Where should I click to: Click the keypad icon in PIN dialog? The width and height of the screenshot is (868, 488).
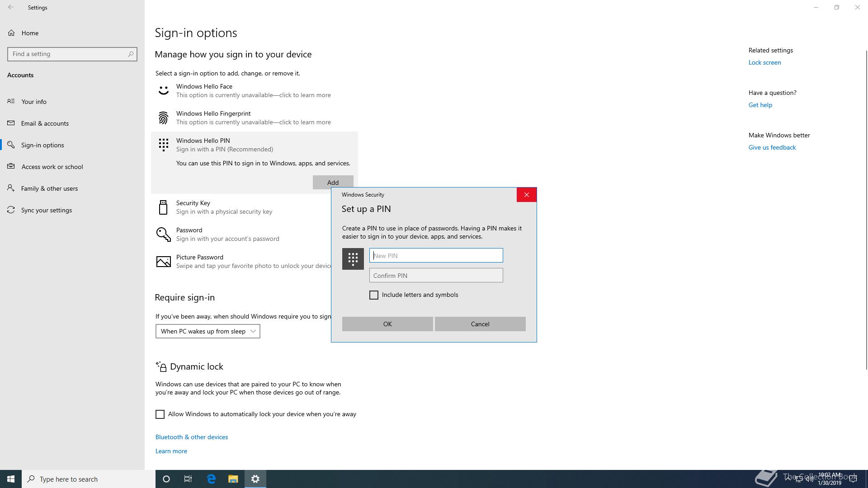pyautogui.click(x=353, y=259)
